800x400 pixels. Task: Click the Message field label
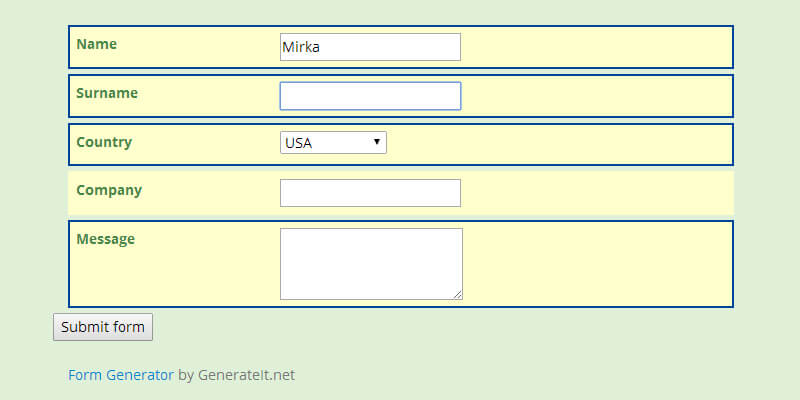105,239
